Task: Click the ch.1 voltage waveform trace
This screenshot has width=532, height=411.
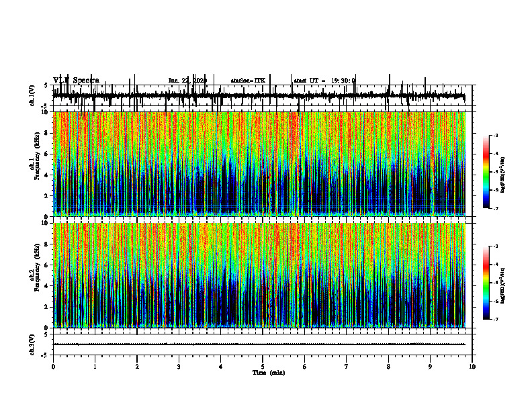Action: 259,95
